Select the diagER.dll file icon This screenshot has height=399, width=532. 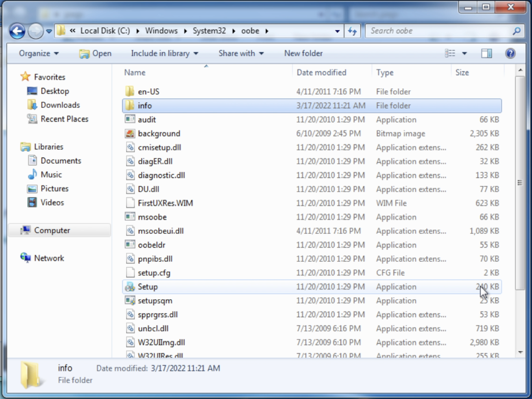pyautogui.click(x=130, y=161)
